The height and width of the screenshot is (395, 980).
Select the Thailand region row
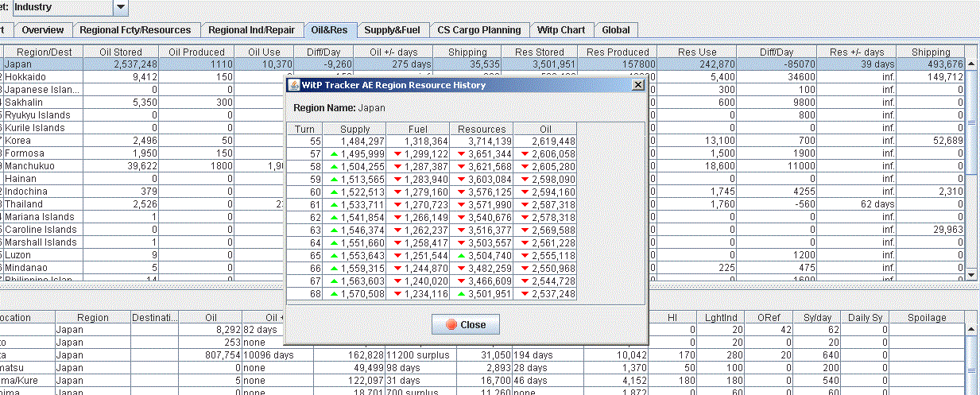(483, 204)
